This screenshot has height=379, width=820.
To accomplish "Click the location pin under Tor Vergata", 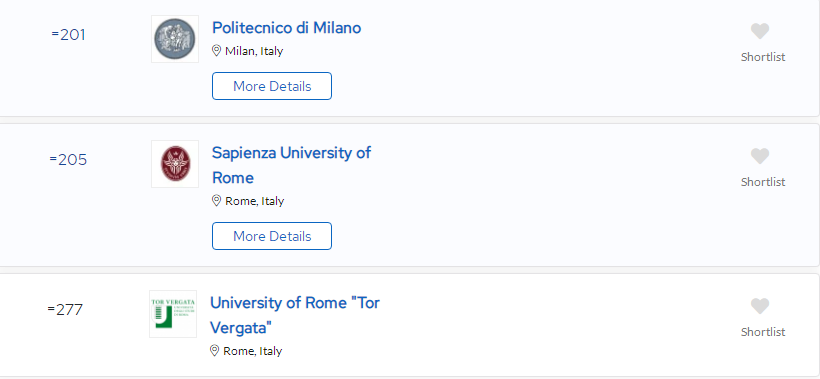I will click(x=214, y=351).
